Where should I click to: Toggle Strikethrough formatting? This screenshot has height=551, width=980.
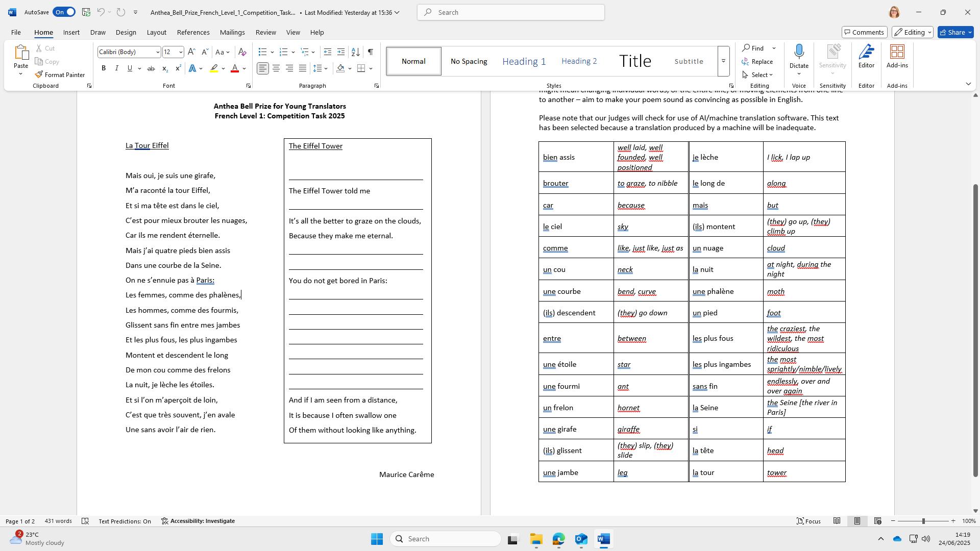click(x=151, y=68)
